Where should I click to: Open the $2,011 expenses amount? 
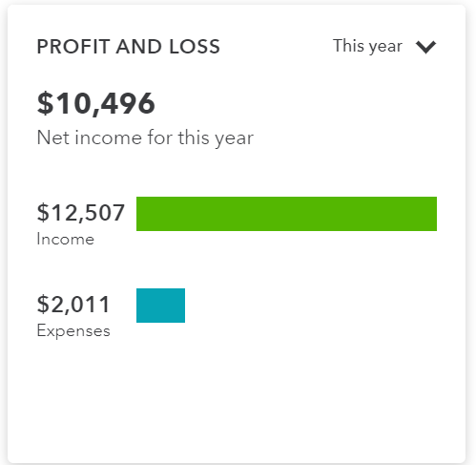pos(73,305)
